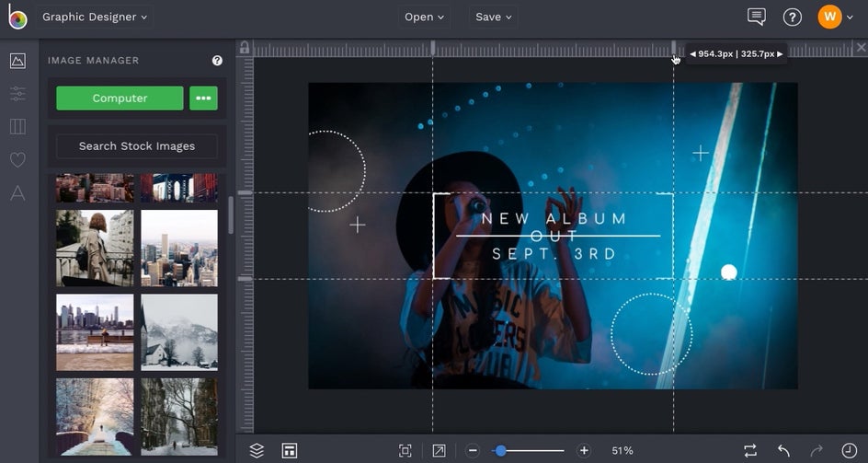This screenshot has width=868, height=463.
Task: Open the Templates sidebar tab
Action: [17, 126]
